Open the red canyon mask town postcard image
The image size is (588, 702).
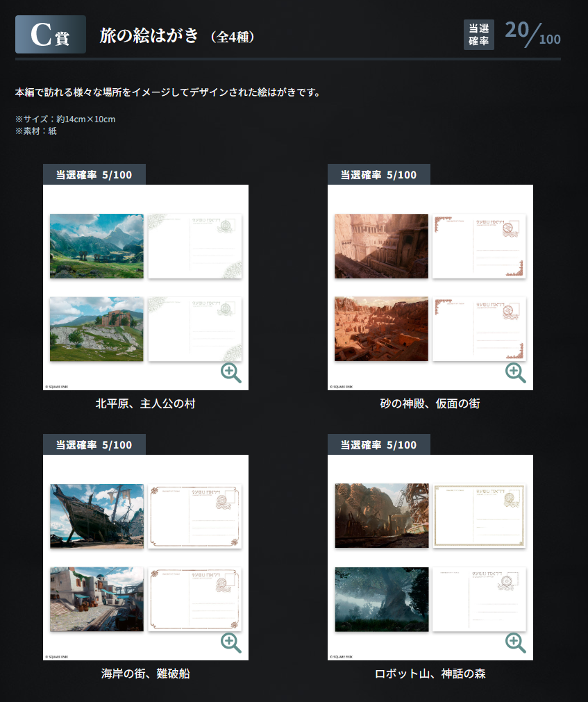[x=381, y=328]
